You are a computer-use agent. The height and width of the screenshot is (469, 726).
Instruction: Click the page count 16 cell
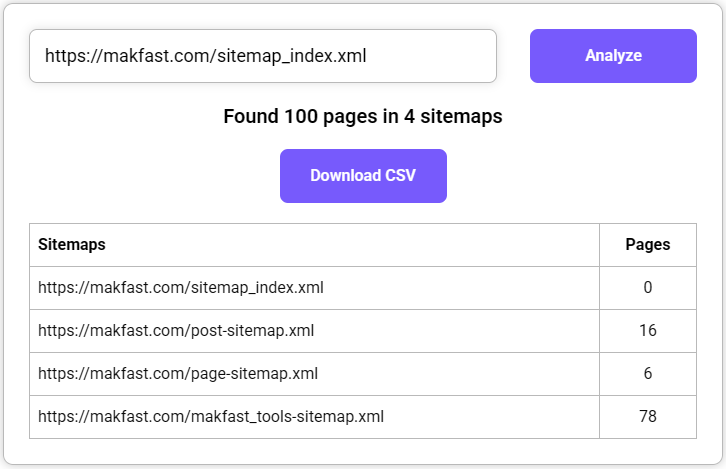[x=648, y=331]
